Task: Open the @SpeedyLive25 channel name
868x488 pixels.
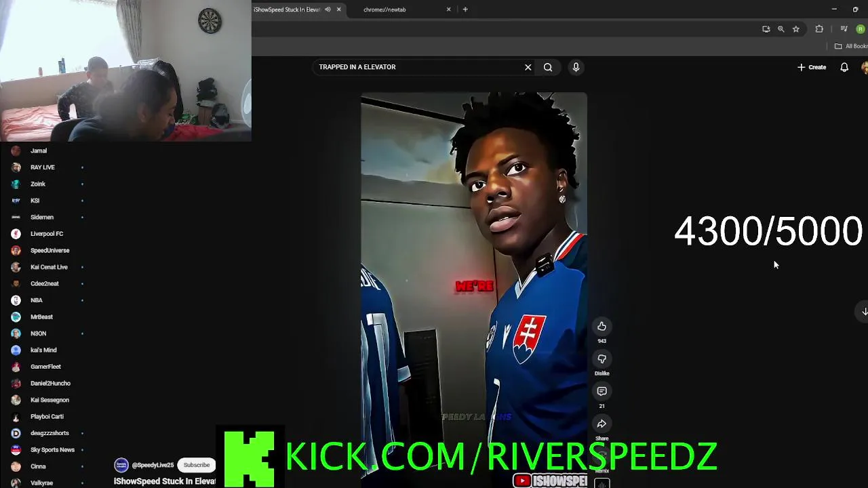Action: (153, 465)
